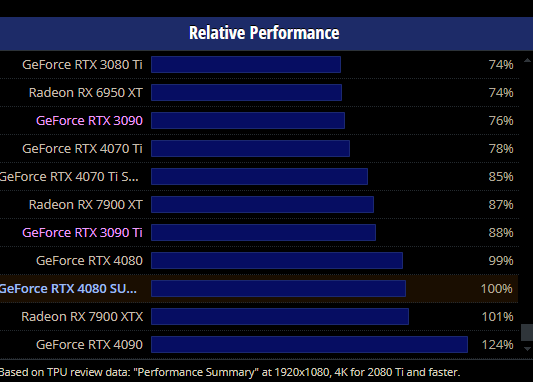
Task: Click the Radeon RX 6950 XT bar
Action: tap(246, 92)
